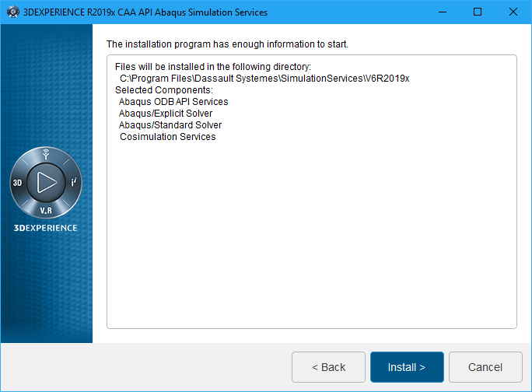Screen dimensions: 532x392
Task: Click 'Abaqus/Standard Solver' in the summary
Action: pyautogui.click(x=170, y=125)
